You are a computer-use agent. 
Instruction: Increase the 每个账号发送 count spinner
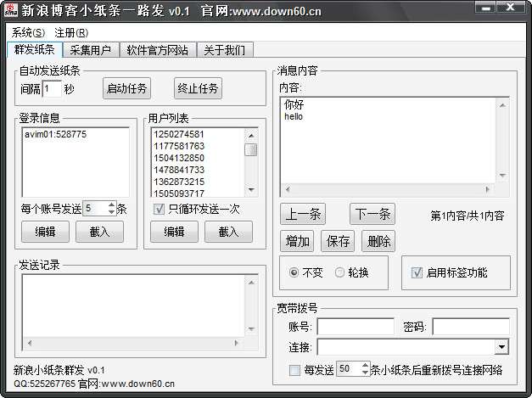[x=112, y=205]
